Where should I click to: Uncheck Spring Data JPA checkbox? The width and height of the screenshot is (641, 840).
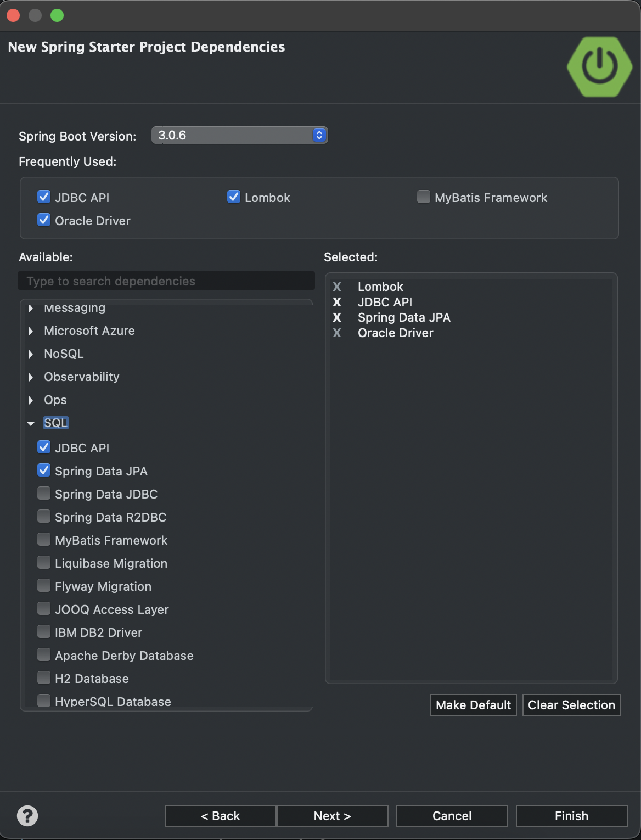pyautogui.click(x=44, y=470)
